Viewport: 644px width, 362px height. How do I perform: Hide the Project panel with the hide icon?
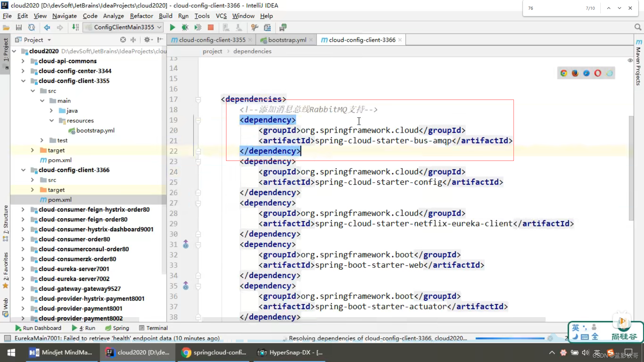click(160, 40)
